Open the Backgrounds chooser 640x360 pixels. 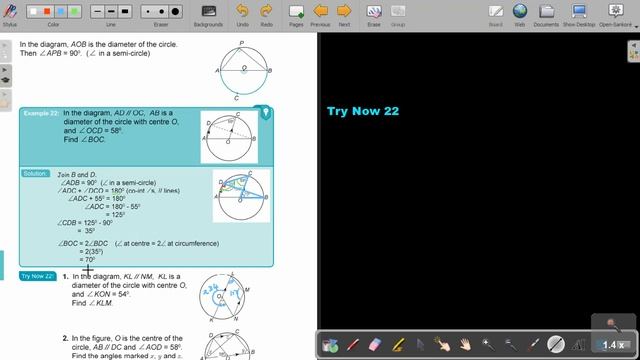tap(209, 15)
